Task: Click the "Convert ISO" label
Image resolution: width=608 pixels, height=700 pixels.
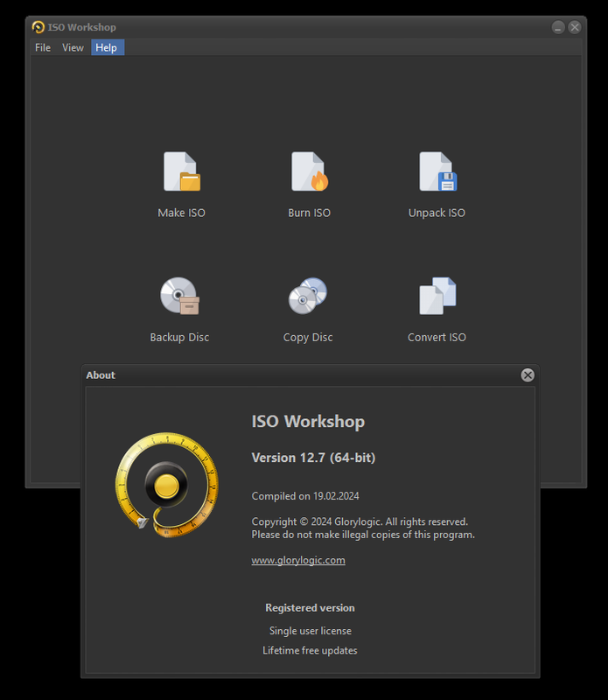Action: pyautogui.click(x=437, y=338)
